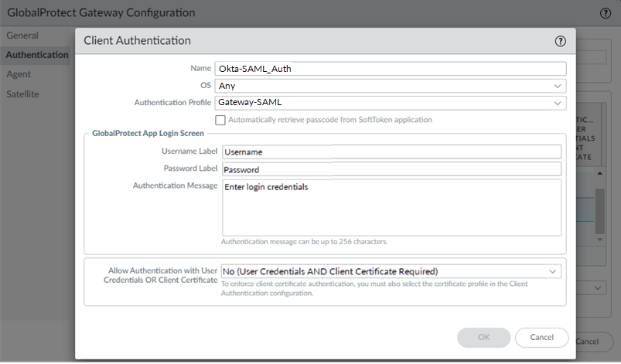Image resolution: width=621 pixels, height=364 pixels.
Task: Click the background list scrollbar thumb
Action: tap(599, 207)
